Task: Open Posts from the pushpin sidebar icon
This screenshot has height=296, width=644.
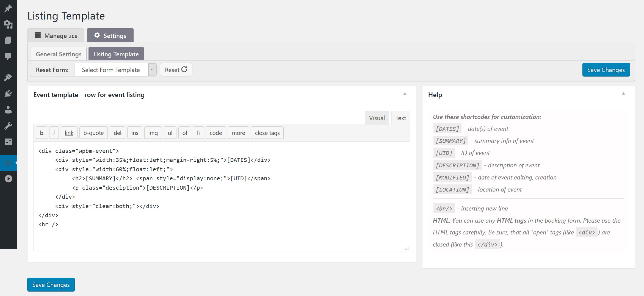Action: point(8,8)
